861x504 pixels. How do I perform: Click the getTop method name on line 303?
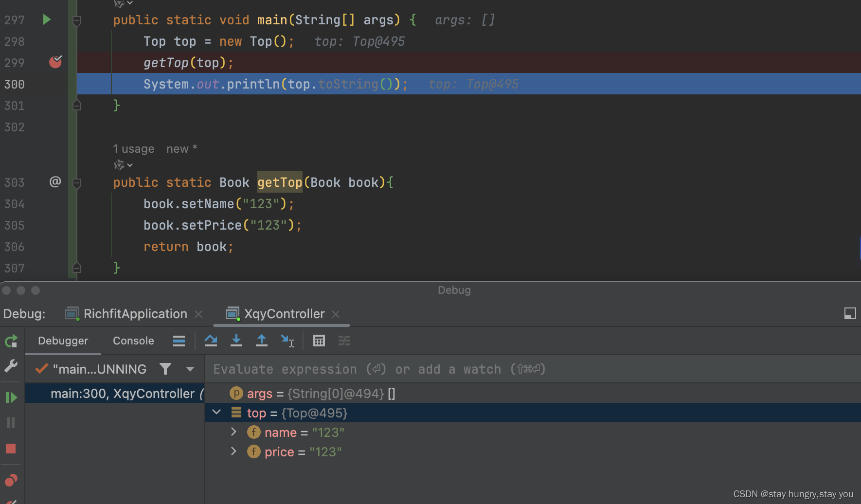pos(280,182)
